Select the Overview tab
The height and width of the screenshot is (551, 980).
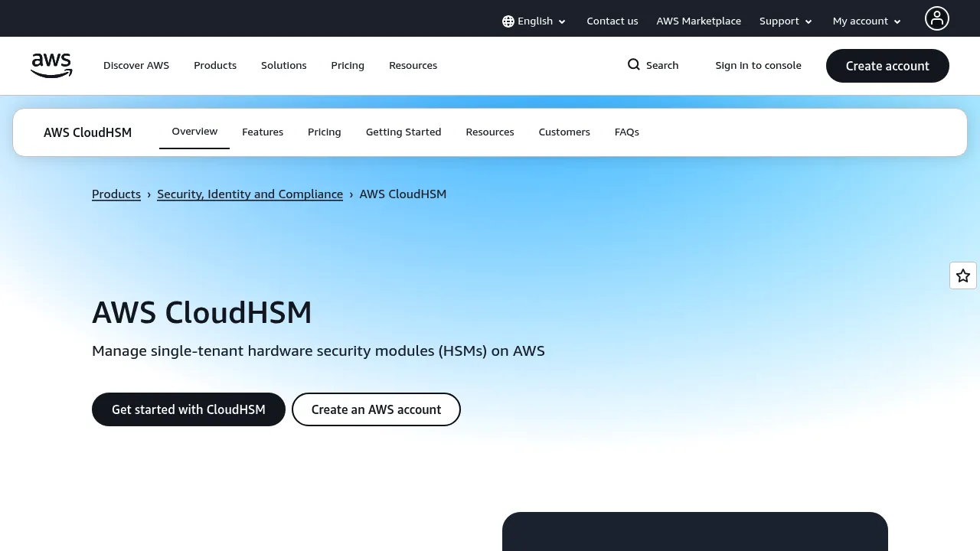[x=194, y=132]
